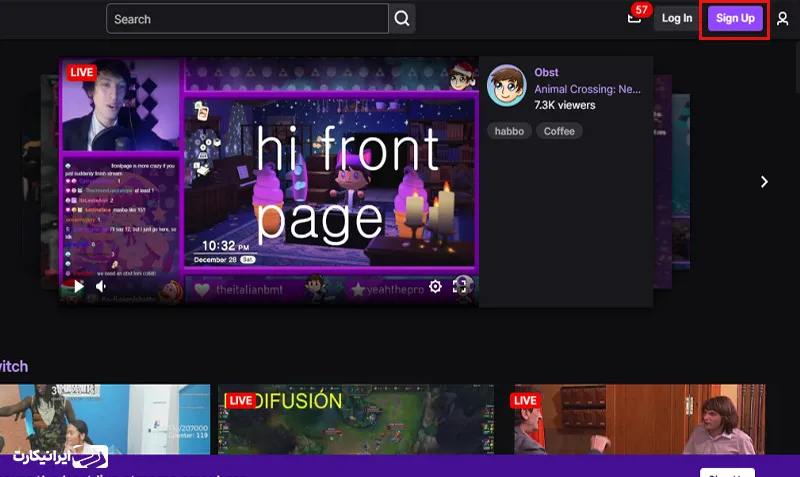Open the Obst channel avatar
Viewport: 800px width, 477px height.
506,85
